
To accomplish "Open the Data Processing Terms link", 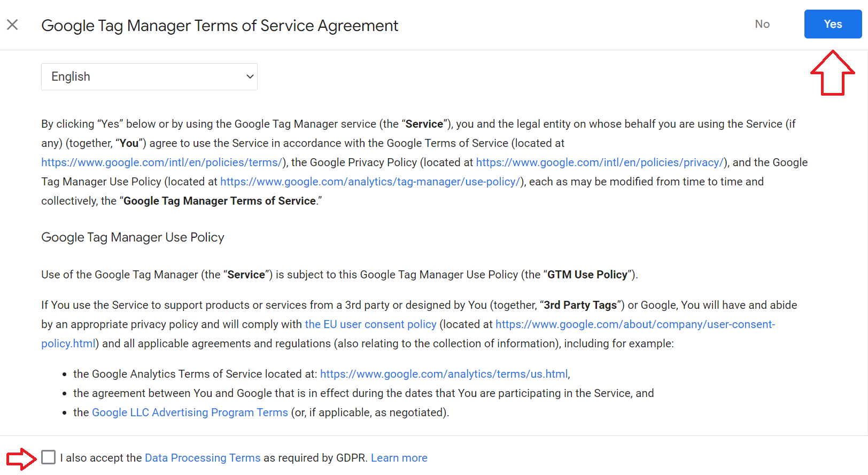I will tap(203, 458).
